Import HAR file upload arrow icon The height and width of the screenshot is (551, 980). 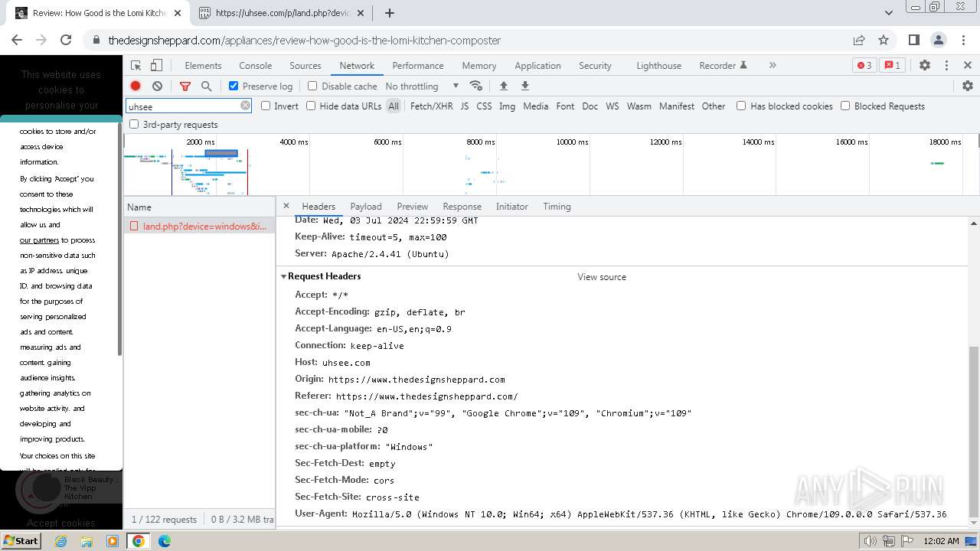pos(503,86)
